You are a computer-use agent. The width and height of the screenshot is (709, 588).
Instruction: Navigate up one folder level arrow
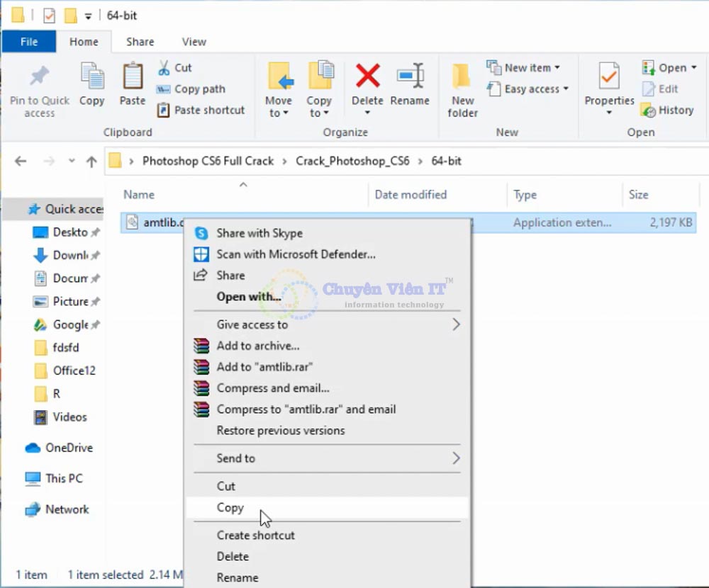(x=91, y=162)
